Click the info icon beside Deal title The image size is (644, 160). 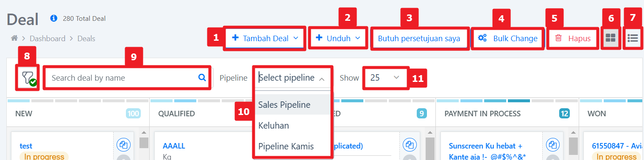53,19
